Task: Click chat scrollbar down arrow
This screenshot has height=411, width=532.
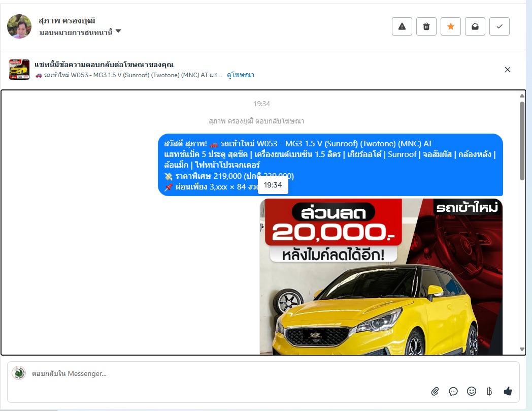Action: (x=522, y=349)
